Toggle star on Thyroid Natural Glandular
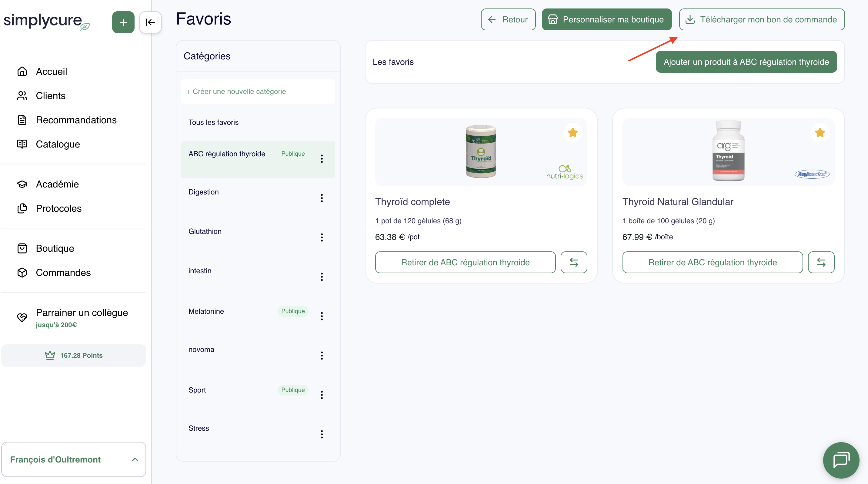868x484 pixels. point(820,133)
